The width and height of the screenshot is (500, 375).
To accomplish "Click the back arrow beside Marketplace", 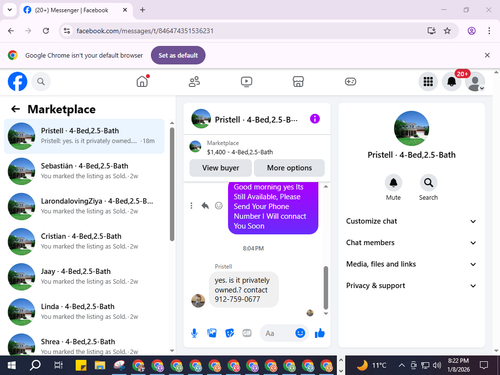I will [x=15, y=109].
